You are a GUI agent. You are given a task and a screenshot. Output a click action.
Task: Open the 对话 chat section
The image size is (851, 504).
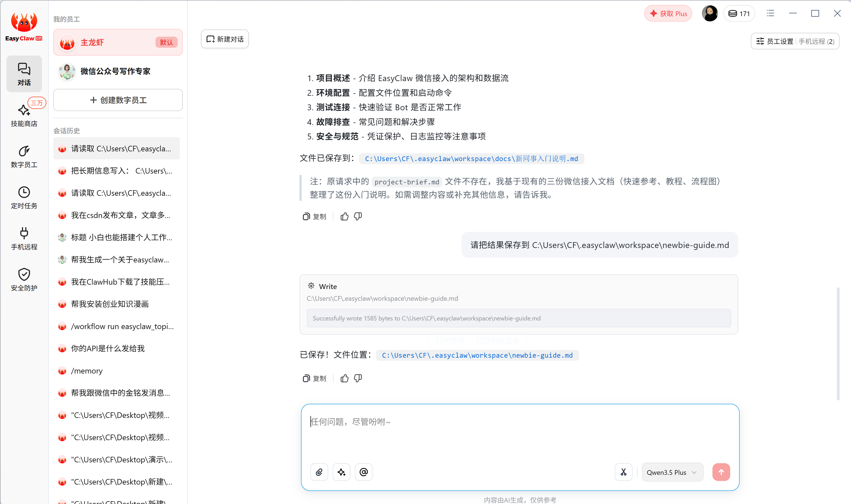(x=24, y=74)
